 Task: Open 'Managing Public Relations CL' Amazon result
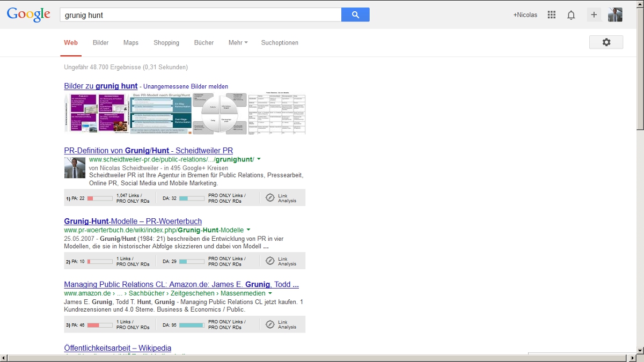(x=181, y=285)
